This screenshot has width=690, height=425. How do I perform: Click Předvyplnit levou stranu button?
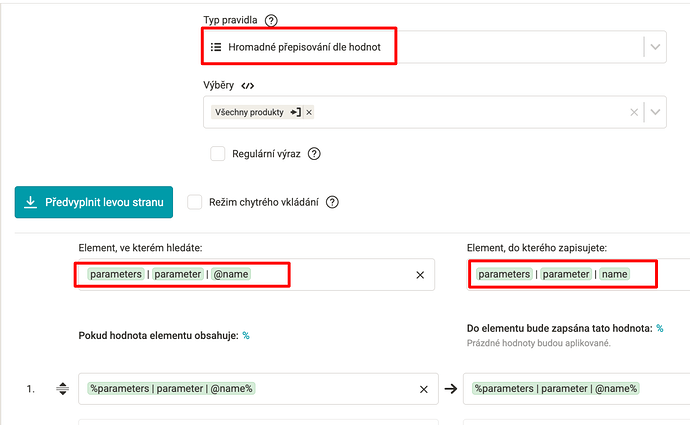point(94,202)
